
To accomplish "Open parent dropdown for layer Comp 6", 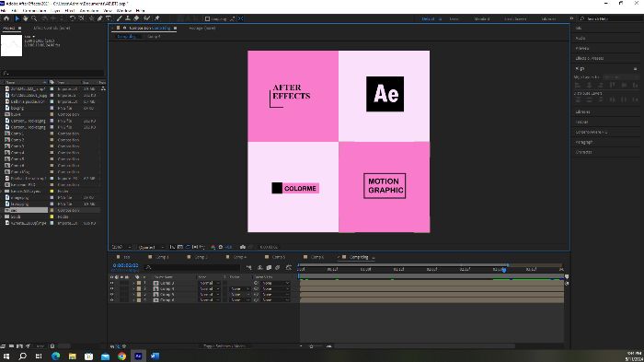I will tap(275, 300).
